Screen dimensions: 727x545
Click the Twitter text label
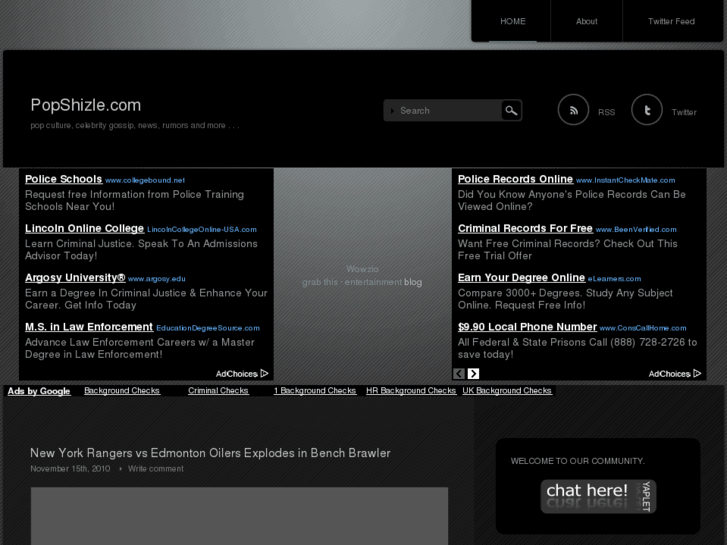pos(684,112)
